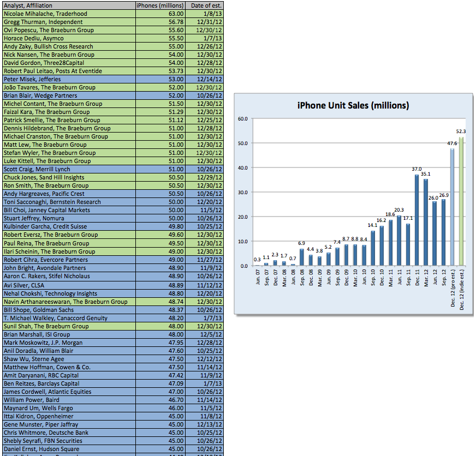Viewport: 476px width, 456px height.
Task: Click Toni Sacconaghi, Bernstein Research
Action: [69, 202]
